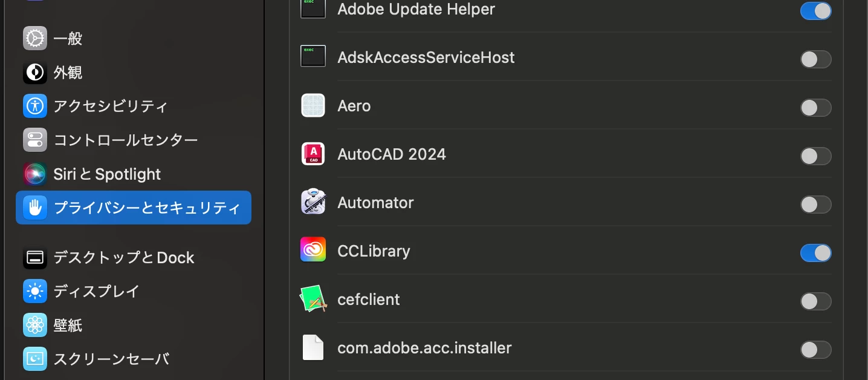Click the Aero app icon
Screen dimensions: 868x380
point(313,105)
